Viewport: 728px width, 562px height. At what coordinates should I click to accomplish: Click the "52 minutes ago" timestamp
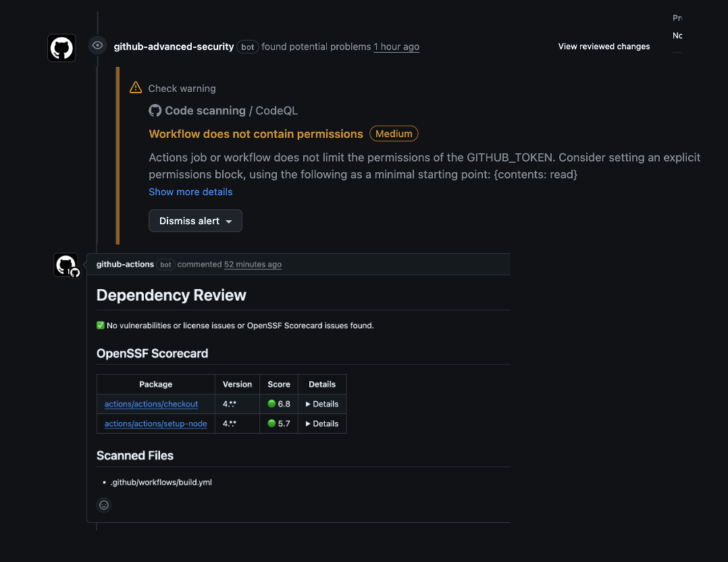click(253, 264)
